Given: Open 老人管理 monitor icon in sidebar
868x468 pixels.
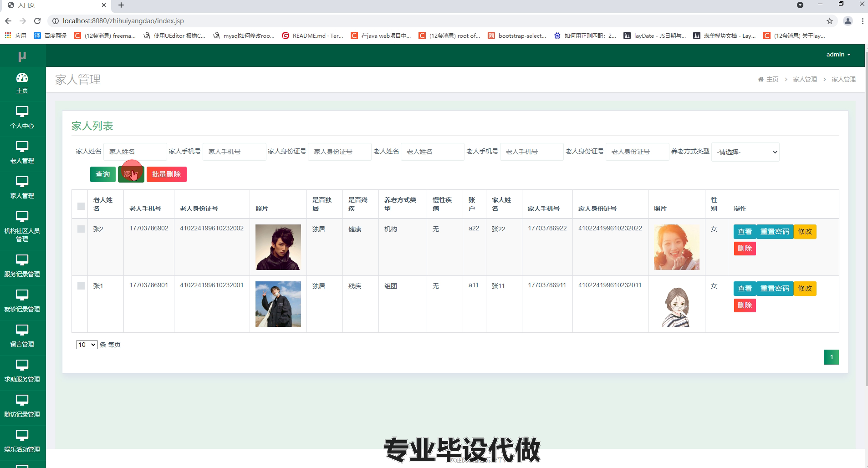Looking at the screenshot, I should click(x=22, y=147).
